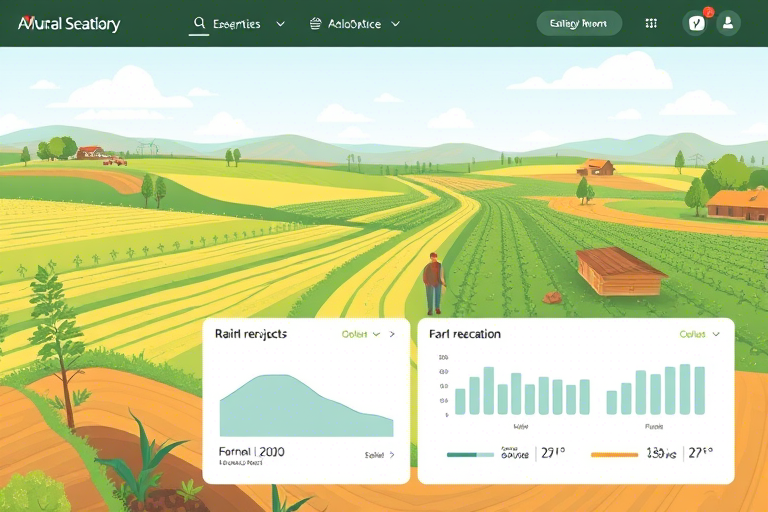Open the apps grid icon
The height and width of the screenshot is (512, 768).
click(651, 23)
